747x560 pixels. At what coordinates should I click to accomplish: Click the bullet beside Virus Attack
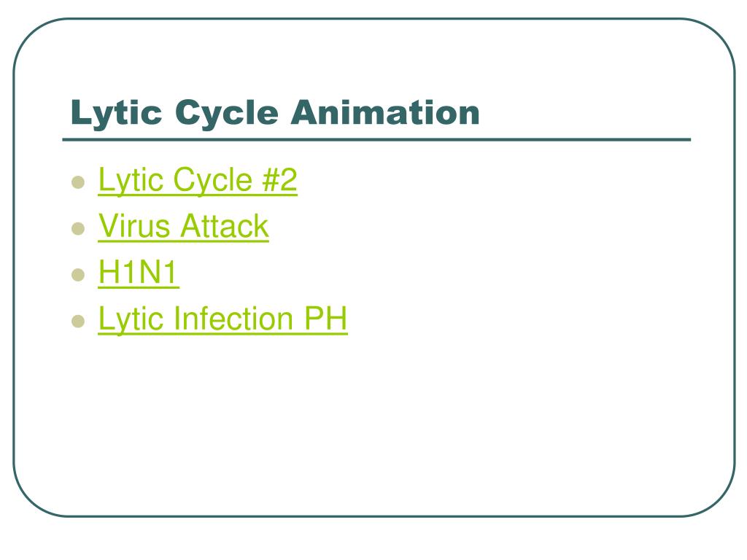pos(78,228)
